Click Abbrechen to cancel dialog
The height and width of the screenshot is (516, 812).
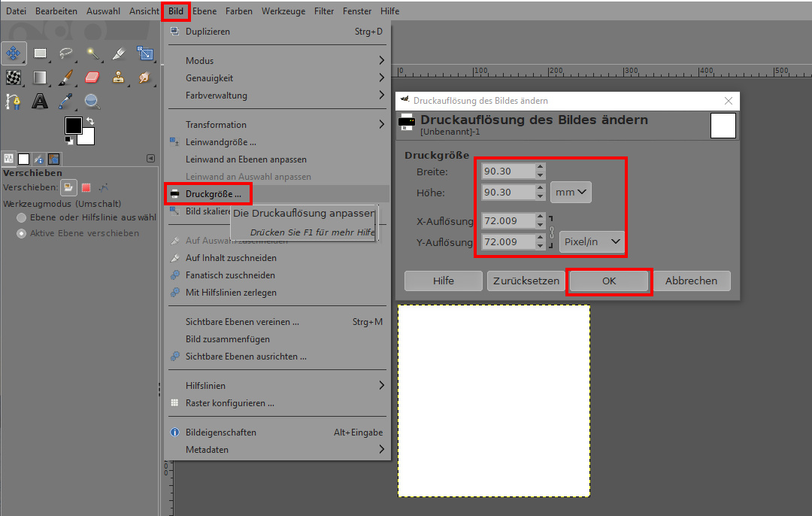click(692, 281)
